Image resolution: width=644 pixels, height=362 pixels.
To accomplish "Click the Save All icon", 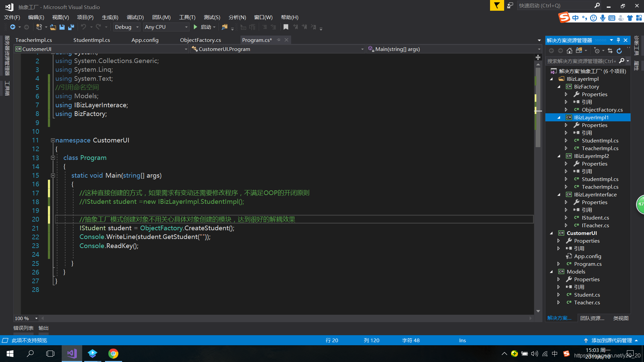I will pyautogui.click(x=71, y=27).
